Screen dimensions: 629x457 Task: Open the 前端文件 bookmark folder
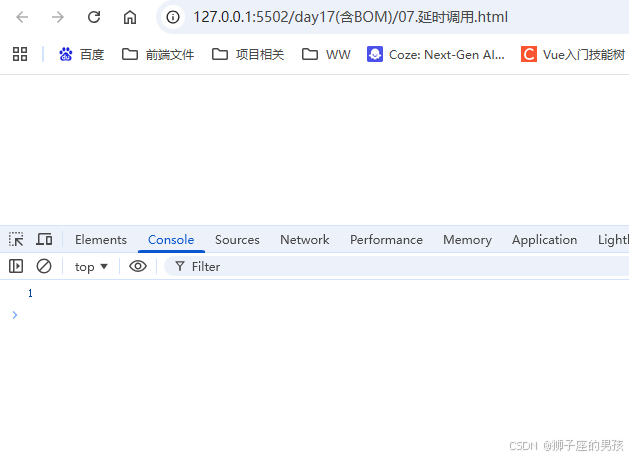[158, 54]
